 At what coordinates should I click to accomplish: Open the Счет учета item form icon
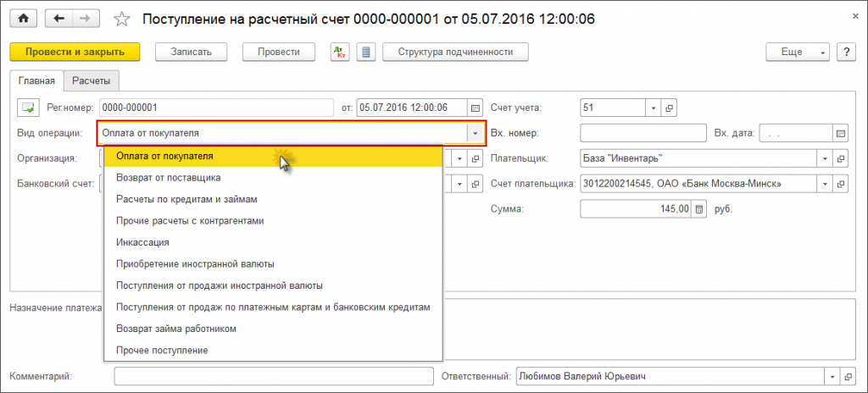pos(669,108)
